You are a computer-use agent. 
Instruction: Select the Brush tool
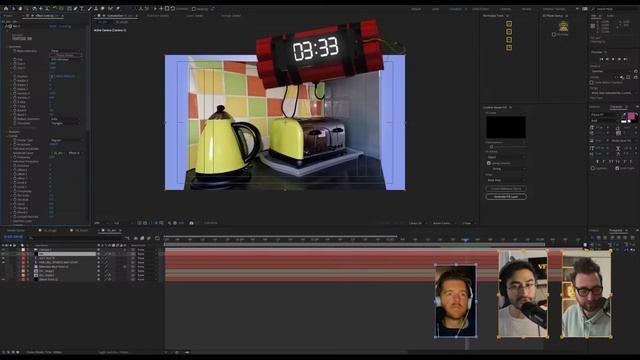[x=89, y=9]
